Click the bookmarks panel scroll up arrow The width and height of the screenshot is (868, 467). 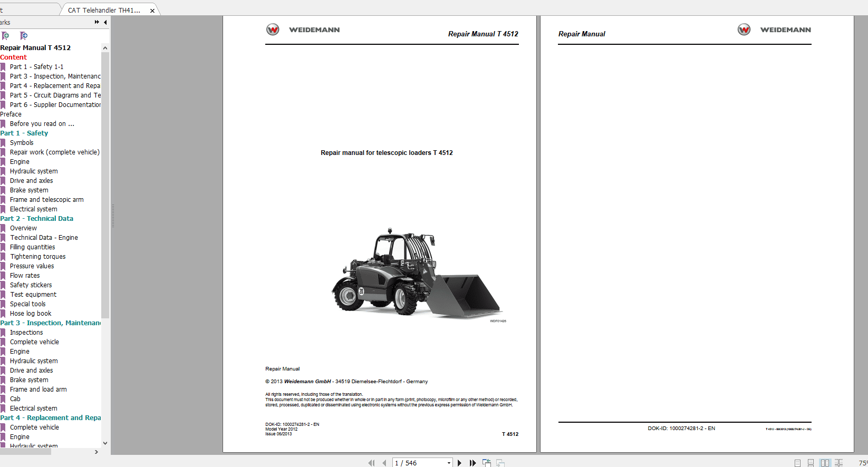(105, 48)
